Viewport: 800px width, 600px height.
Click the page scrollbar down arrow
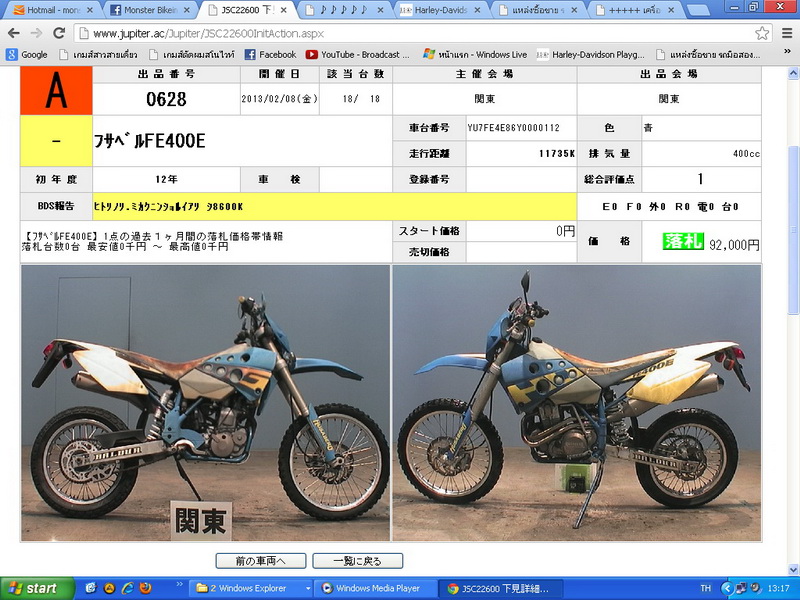coord(793,570)
